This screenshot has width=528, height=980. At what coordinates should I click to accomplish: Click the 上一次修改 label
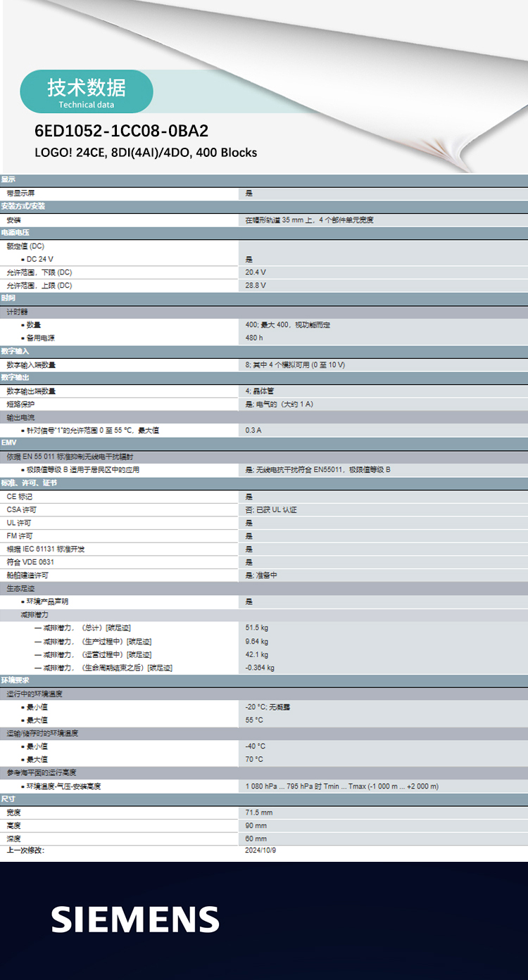tap(25, 850)
